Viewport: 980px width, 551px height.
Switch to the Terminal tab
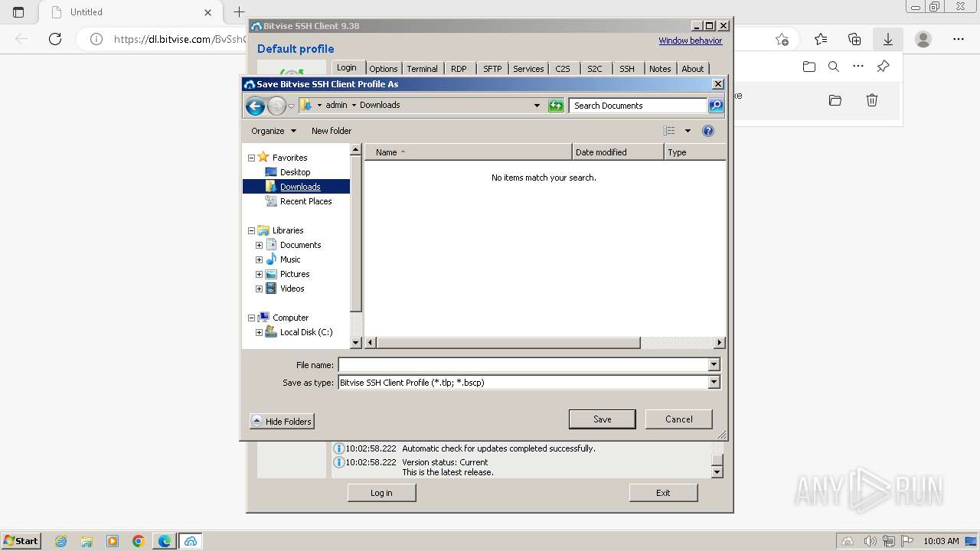pos(422,69)
